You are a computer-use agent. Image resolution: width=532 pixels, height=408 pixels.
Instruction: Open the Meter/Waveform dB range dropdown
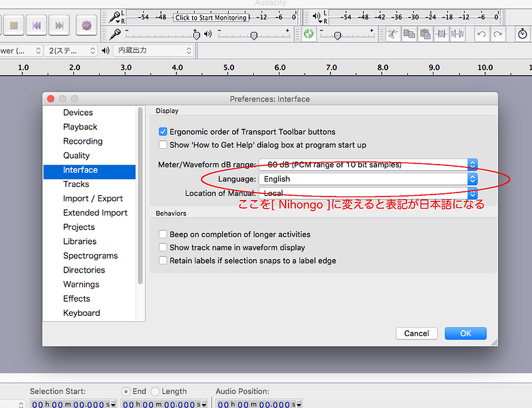[x=368, y=164]
